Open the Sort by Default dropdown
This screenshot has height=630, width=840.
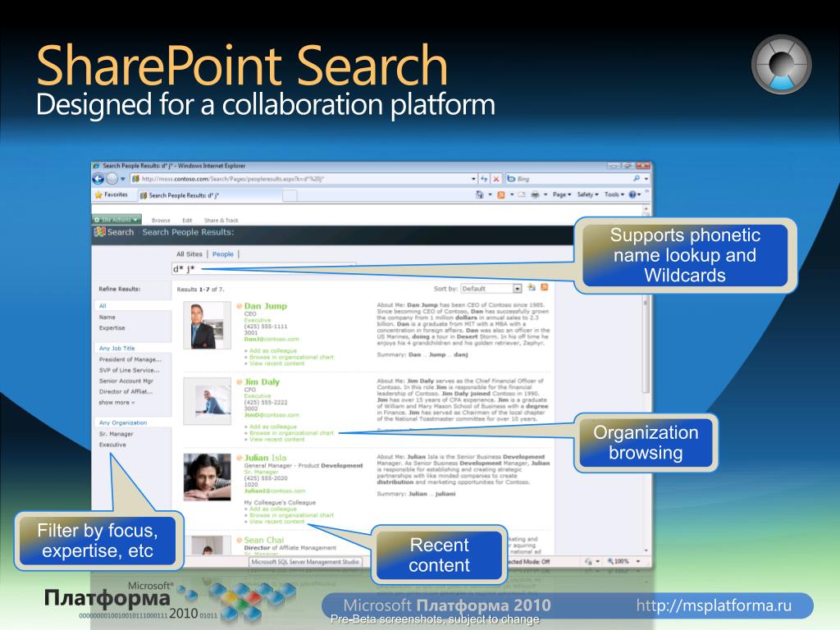pos(491,289)
